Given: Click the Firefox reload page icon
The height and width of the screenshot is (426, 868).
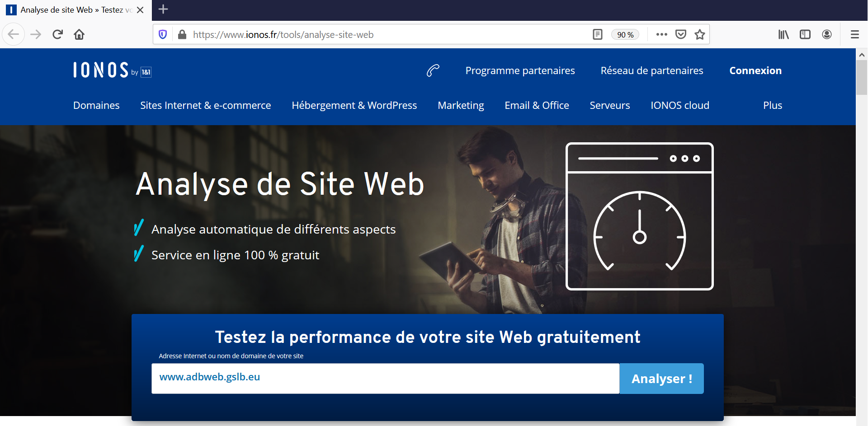Looking at the screenshot, I should [x=57, y=34].
